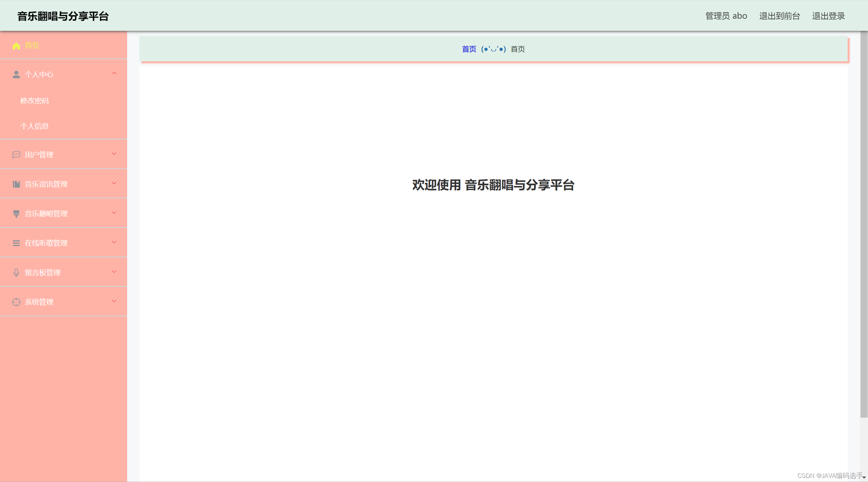Expand 在线听歌管理 with its chevron
Screen dimensions: 868x482
pyautogui.click(x=114, y=242)
